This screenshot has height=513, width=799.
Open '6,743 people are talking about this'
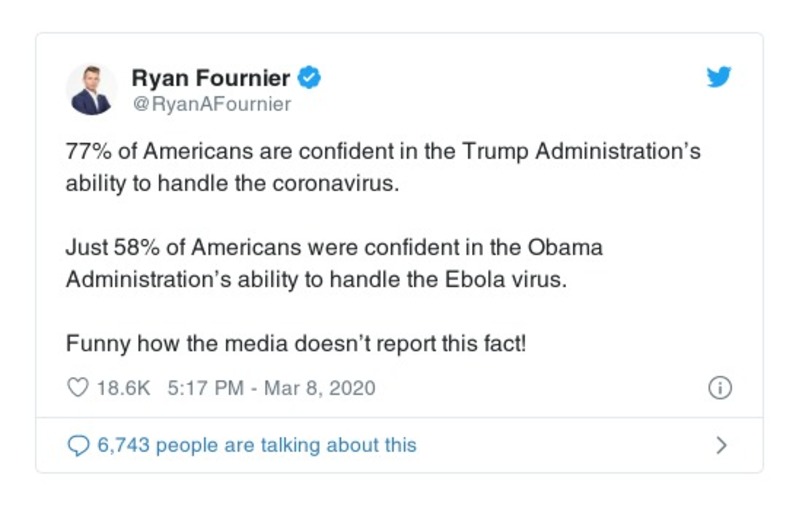(256, 445)
